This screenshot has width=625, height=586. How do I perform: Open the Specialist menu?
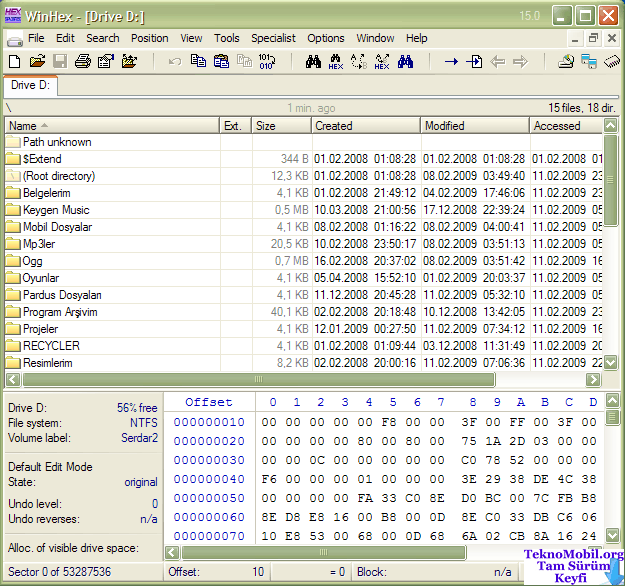273,38
